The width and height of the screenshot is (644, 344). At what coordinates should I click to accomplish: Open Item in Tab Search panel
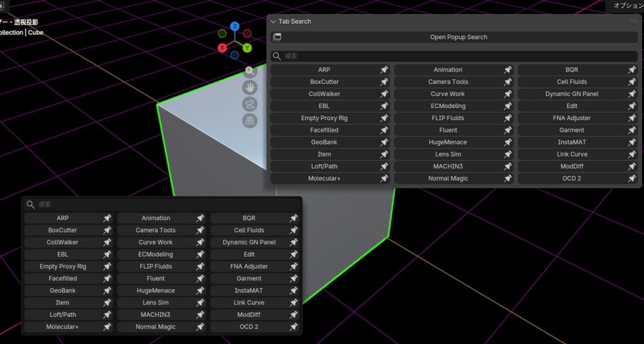click(x=324, y=154)
